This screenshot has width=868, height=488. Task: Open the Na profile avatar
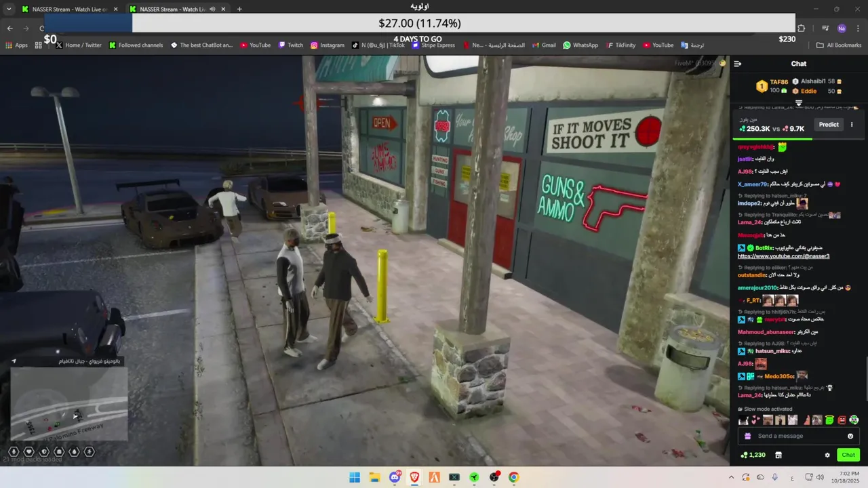pyautogui.click(x=842, y=28)
